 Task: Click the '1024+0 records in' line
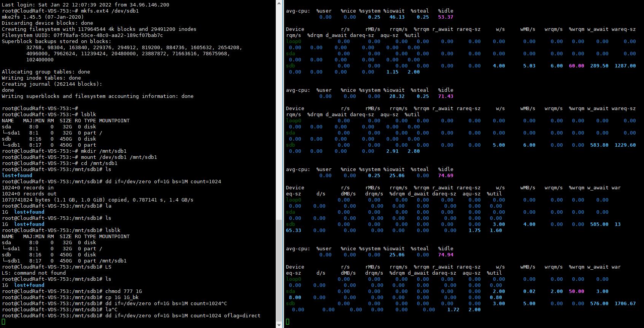point(28,188)
